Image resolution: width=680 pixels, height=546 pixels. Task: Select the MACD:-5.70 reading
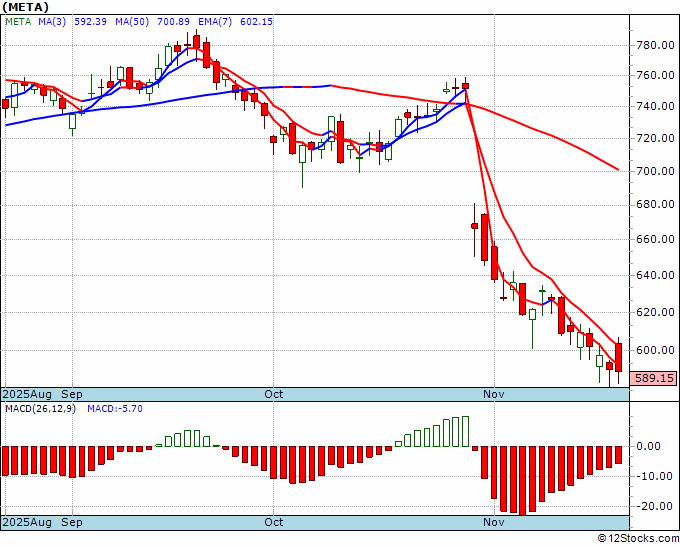115,409
